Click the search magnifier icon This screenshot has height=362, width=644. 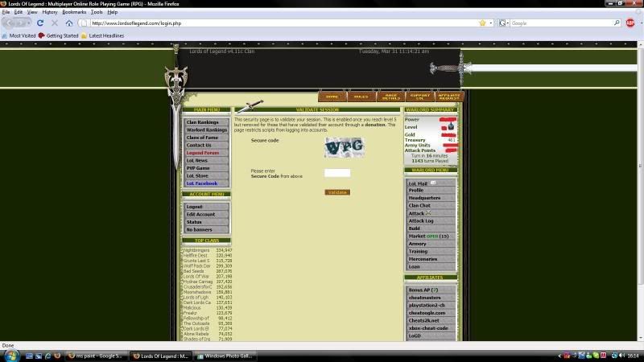pos(617,23)
